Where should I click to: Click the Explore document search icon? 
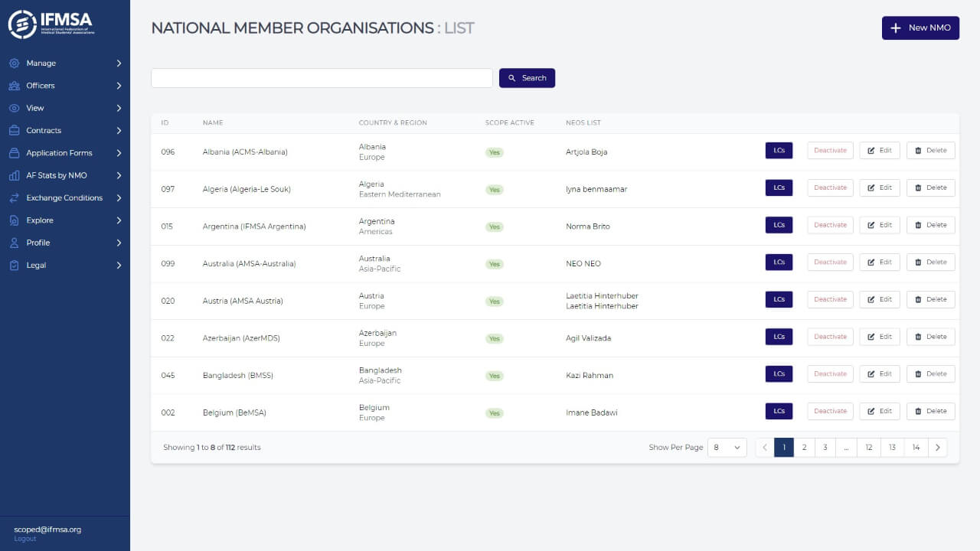point(14,220)
